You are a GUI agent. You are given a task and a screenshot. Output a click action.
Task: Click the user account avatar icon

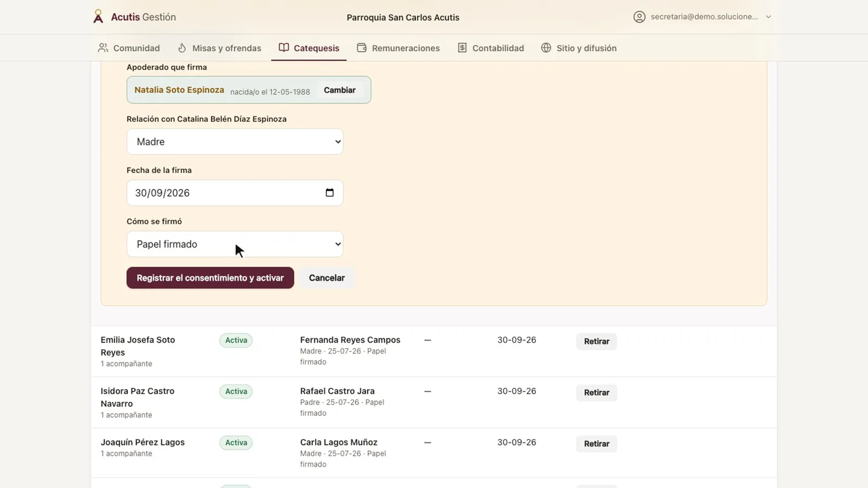click(640, 17)
